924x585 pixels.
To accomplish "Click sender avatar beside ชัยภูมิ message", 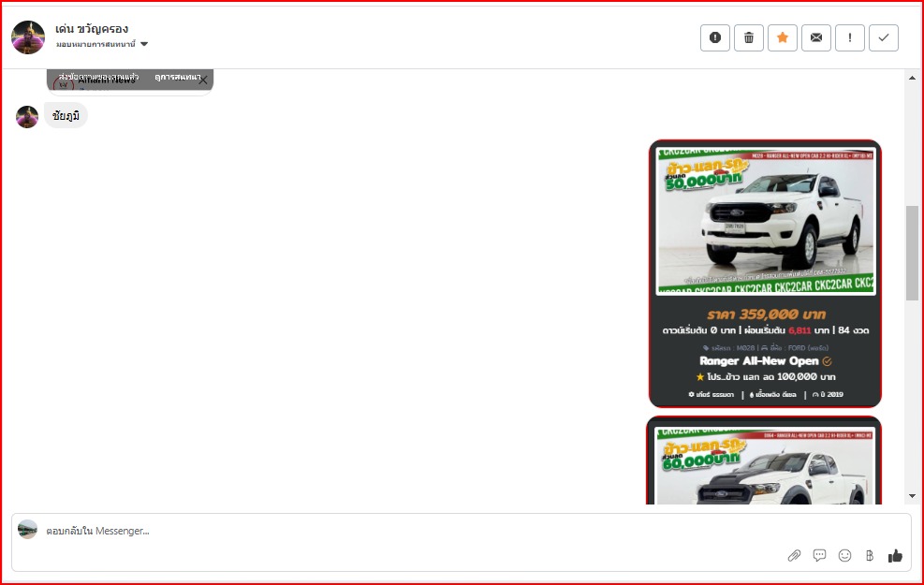I will click(27, 117).
